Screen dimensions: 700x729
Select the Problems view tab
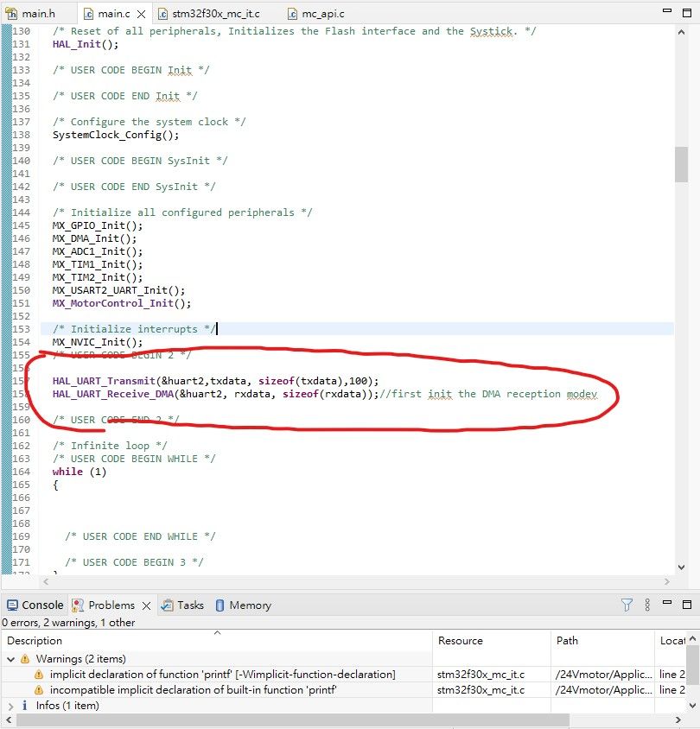click(103, 605)
